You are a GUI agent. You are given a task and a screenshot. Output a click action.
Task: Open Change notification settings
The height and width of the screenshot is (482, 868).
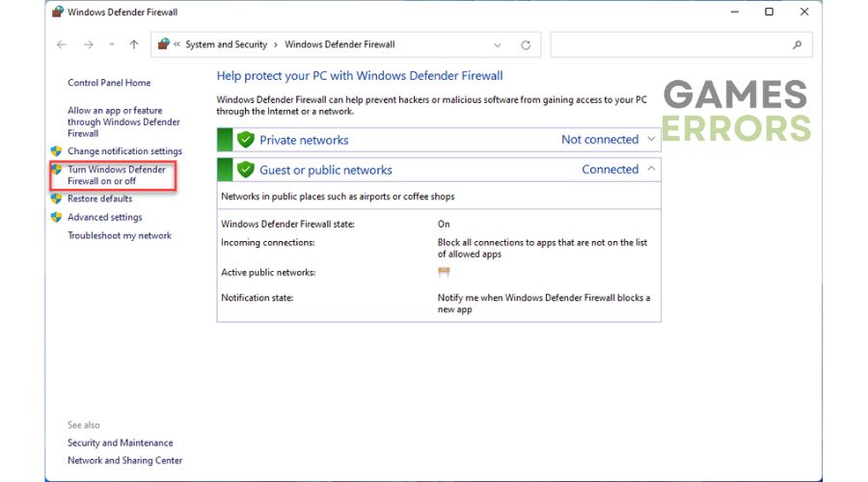tap(124, 151)
